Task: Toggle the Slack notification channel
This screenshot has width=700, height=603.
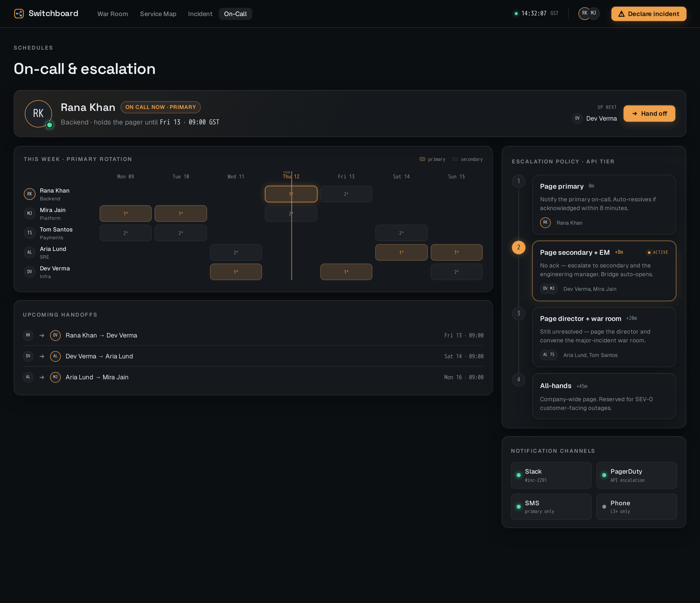Action: (x=551, y=475)
